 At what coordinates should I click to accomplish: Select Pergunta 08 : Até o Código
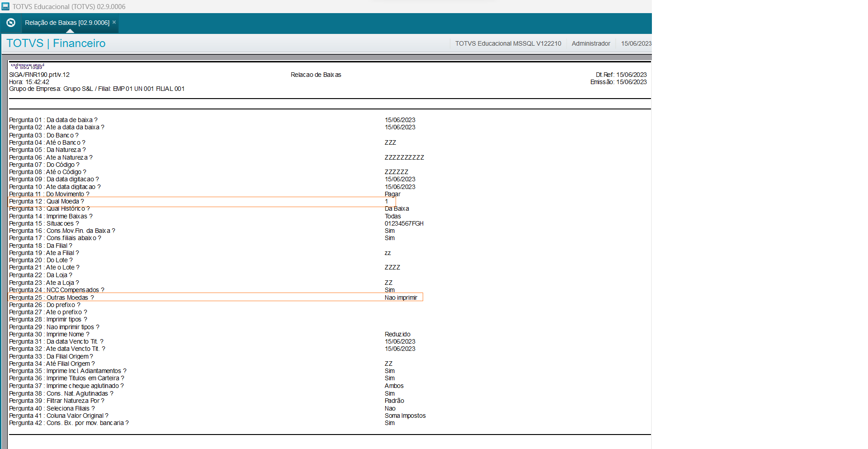click(x=47, y=172)
